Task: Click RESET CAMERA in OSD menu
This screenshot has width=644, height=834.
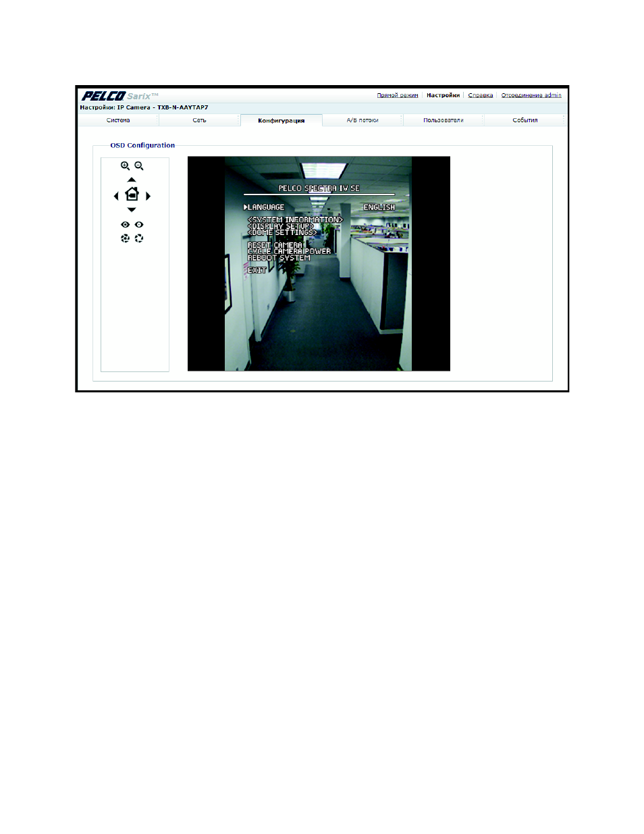Action: 275,245
